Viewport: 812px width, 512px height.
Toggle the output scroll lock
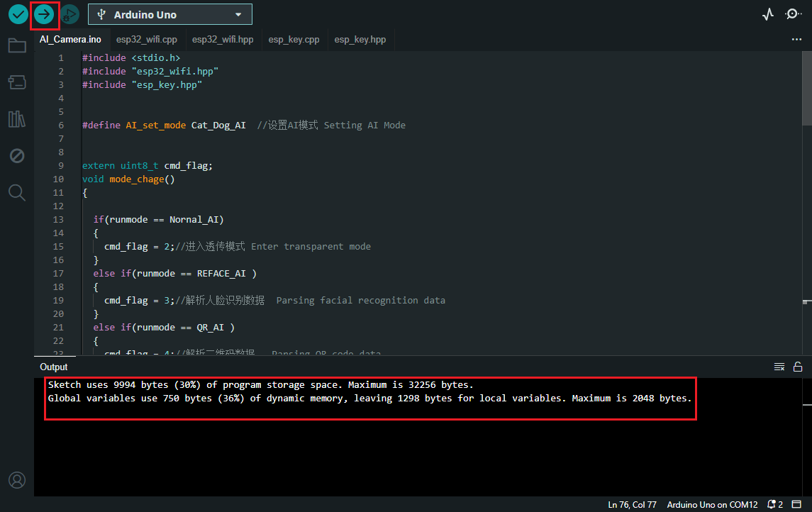798,367
